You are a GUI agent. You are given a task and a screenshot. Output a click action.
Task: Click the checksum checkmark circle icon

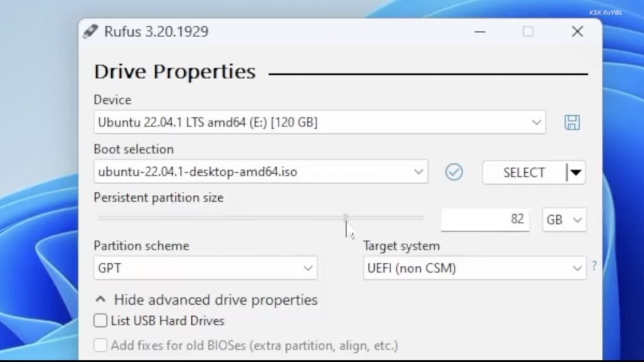pos(453,172)
